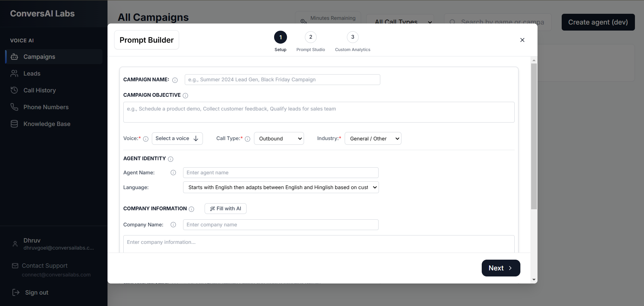Click the info icon beside Company Information

(x=191, y=209)
